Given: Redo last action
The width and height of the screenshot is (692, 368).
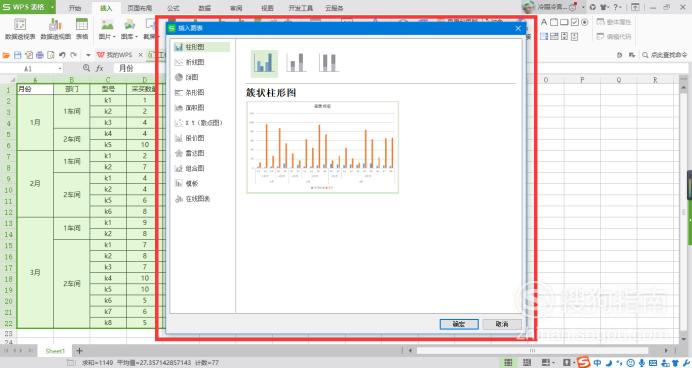Looking at the screenshot, I should (74, 55).
